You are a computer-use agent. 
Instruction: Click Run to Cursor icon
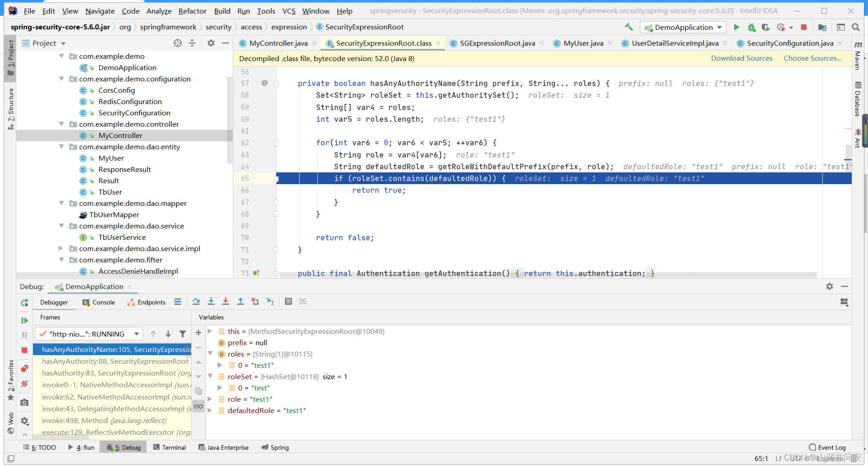(270, 302)
